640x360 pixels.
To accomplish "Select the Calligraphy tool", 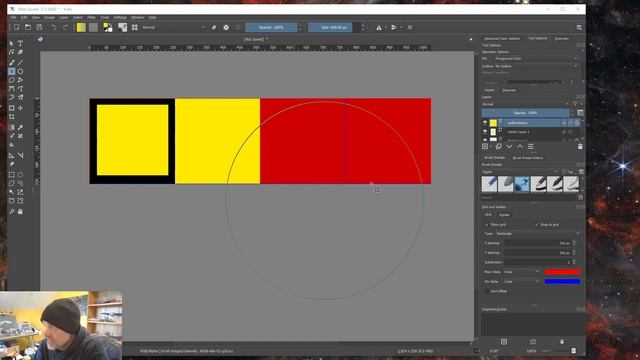I will [20, 53].
